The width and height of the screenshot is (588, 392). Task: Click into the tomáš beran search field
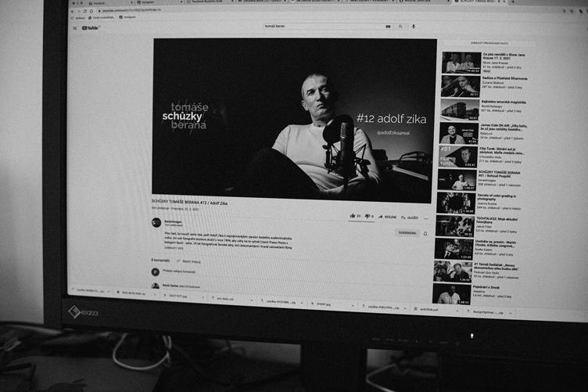[323, 27]
